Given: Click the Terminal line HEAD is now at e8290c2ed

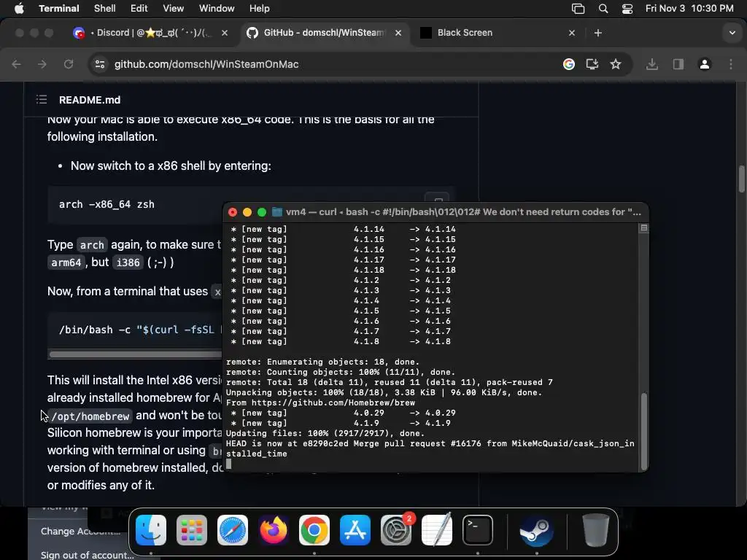Looking at the screenshot, I should click(430, 448).
